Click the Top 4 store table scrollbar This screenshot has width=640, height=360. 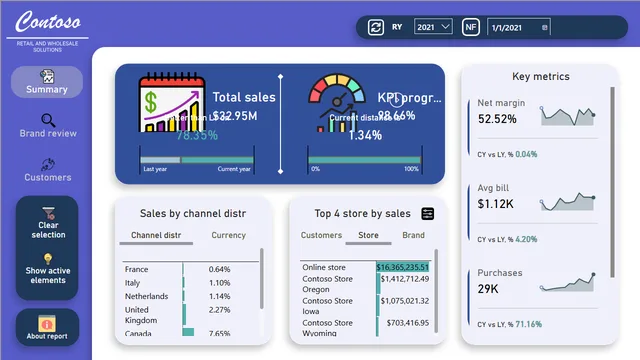(x=436, y=291)
